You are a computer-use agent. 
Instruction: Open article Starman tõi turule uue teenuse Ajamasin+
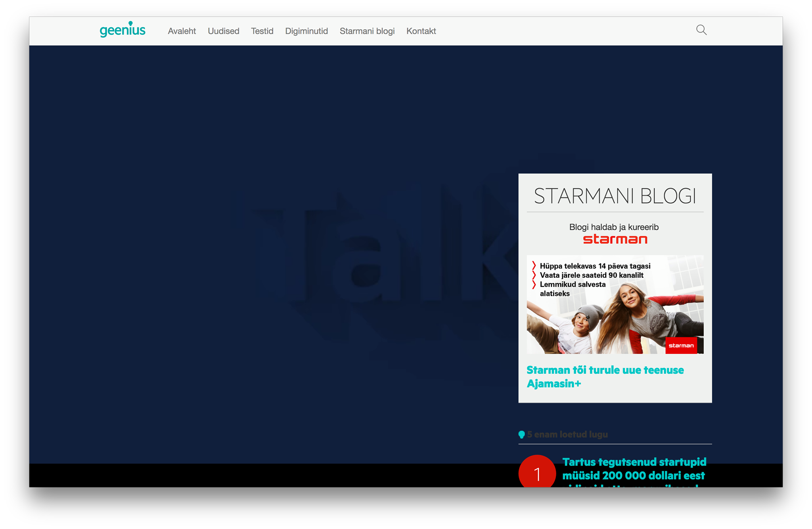coord(605,376)
